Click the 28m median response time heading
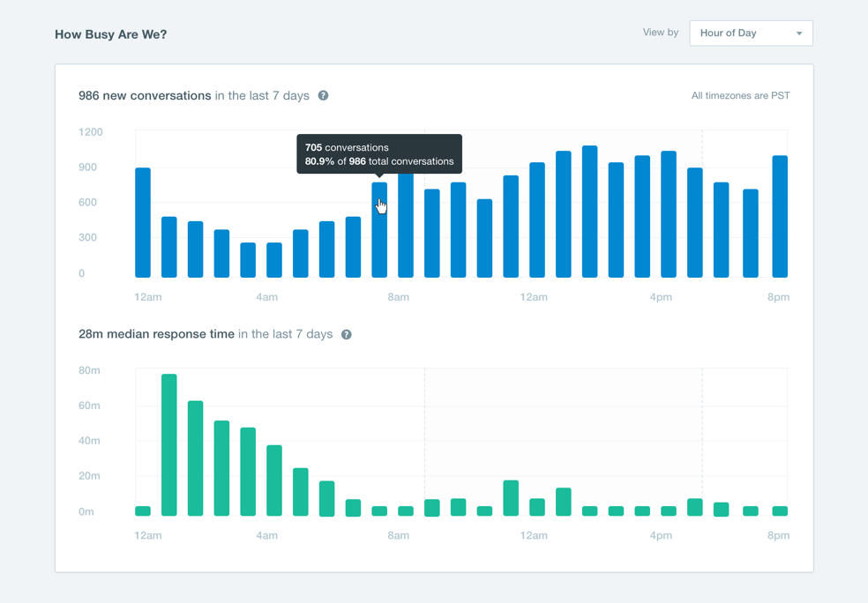This screenshot has height=603, width=868. [156, 334]
